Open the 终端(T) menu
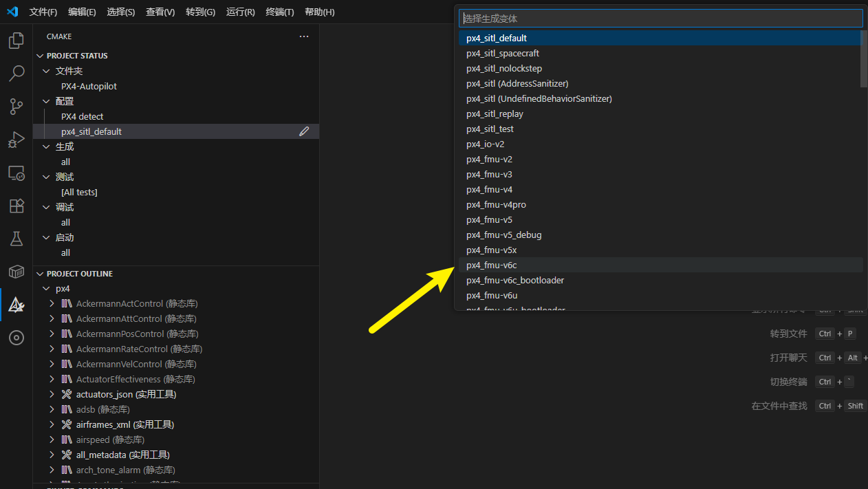 point(279,12)
